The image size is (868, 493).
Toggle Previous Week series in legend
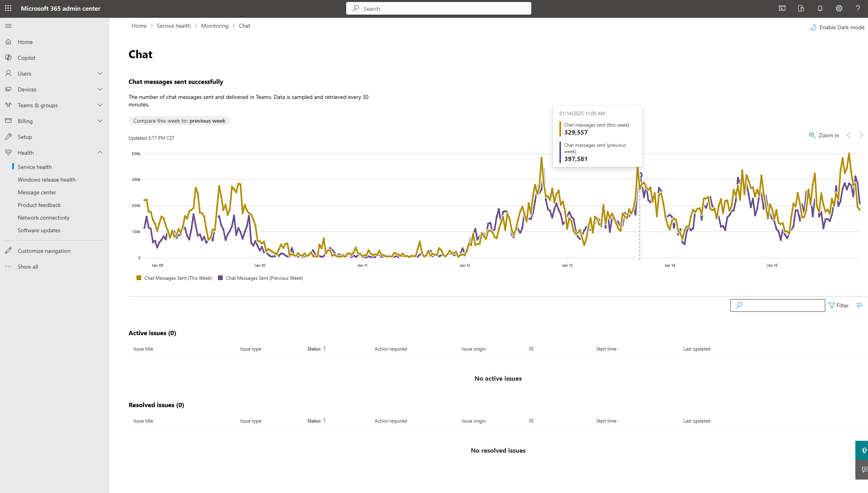pos(260,278)
